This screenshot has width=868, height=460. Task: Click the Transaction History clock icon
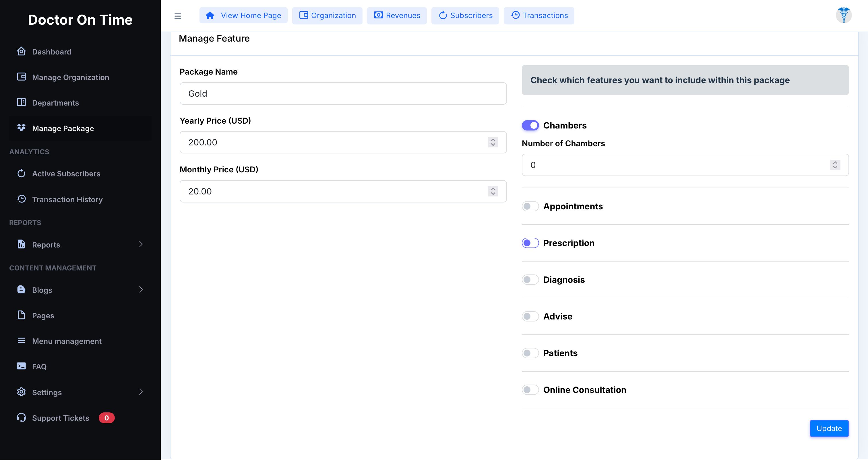[21, 199]
